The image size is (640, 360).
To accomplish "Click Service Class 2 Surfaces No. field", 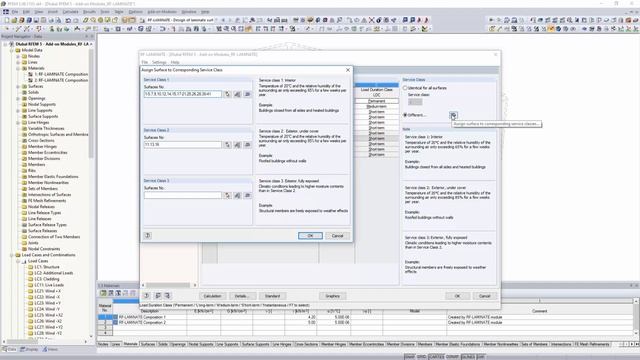I will pyautogui.click(x=182, y=145).
